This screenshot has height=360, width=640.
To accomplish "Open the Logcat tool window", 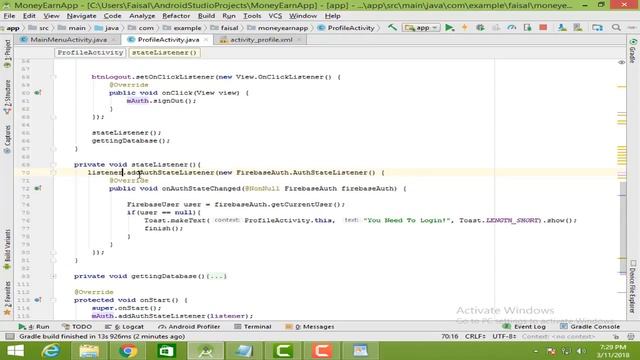I will (124, 327).
